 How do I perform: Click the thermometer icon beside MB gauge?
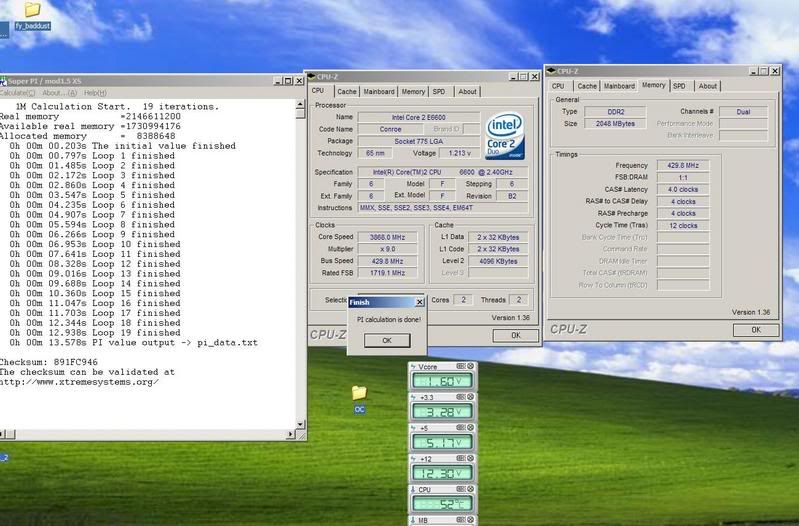point(413,520)
